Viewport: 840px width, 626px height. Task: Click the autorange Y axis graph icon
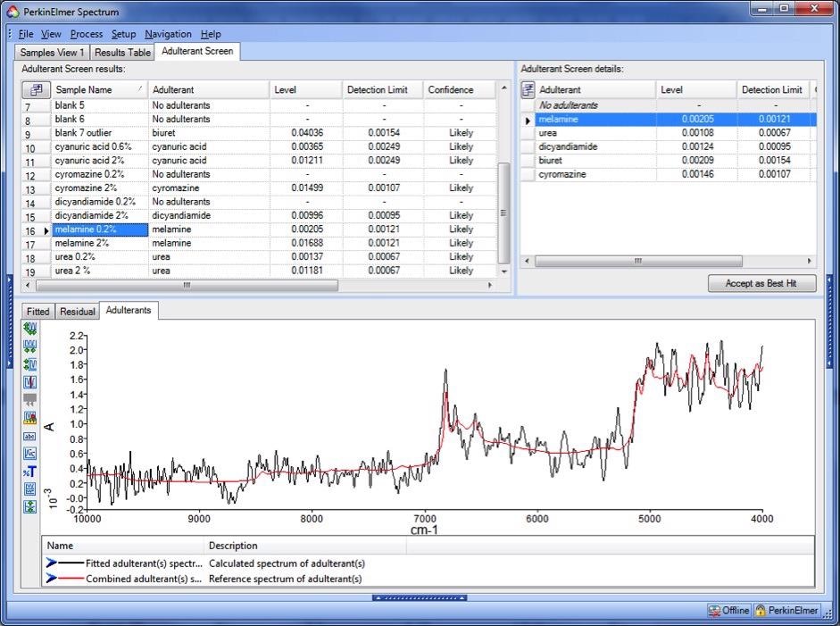pyautogui.click(x=30, y=364)
